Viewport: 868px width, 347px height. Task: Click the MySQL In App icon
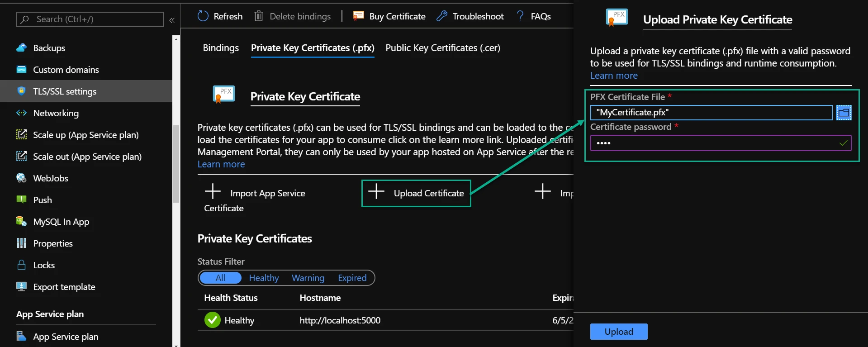click(21, 221)
